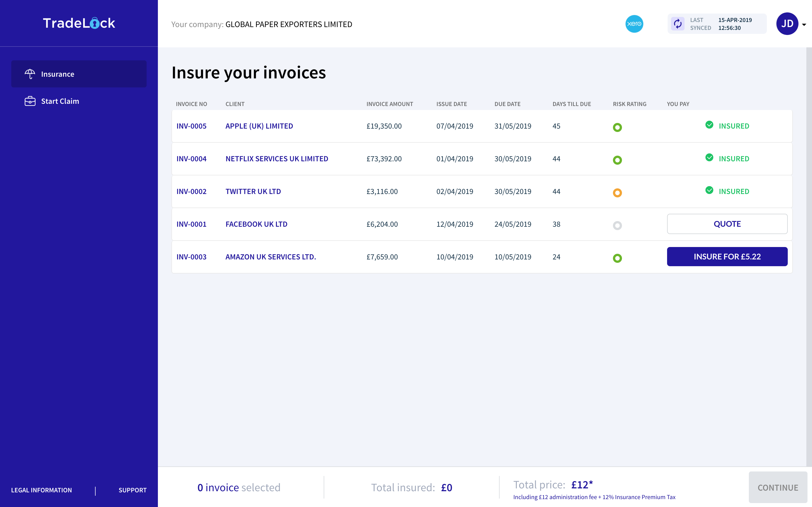Click the LEGAL INFORMATION link
812x507 pixels.
tap(41, 490)
